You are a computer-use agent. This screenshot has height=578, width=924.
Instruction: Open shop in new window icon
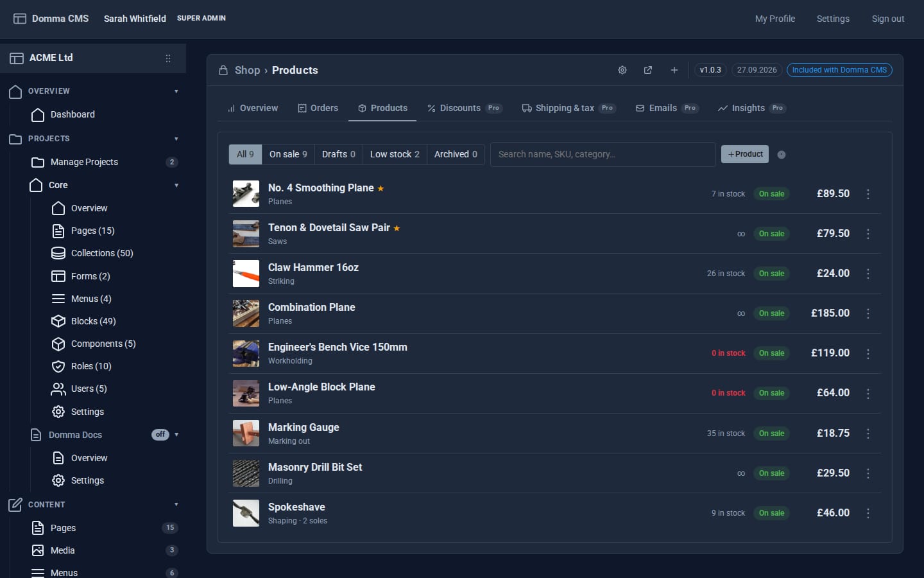[x=648, y=70]
